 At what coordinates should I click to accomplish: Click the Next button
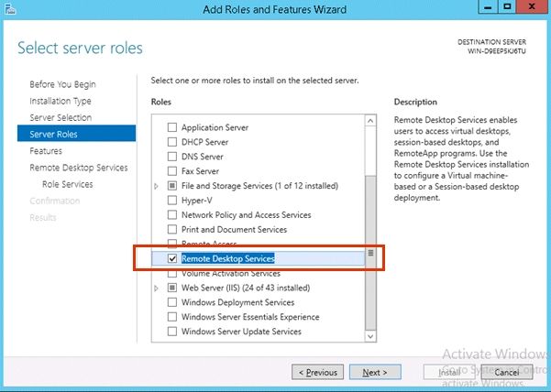pos(375,372)
